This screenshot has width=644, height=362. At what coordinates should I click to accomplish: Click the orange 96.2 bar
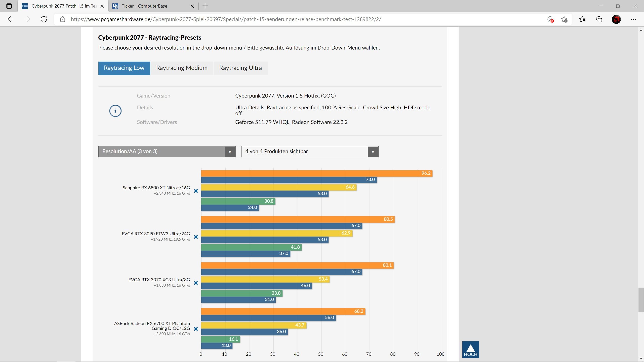(x=316, y=173)
